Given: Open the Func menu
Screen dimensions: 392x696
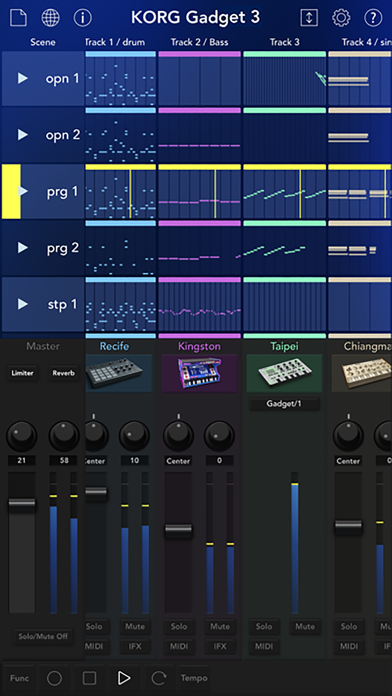Looking at the screenshot, I should 20,678.
